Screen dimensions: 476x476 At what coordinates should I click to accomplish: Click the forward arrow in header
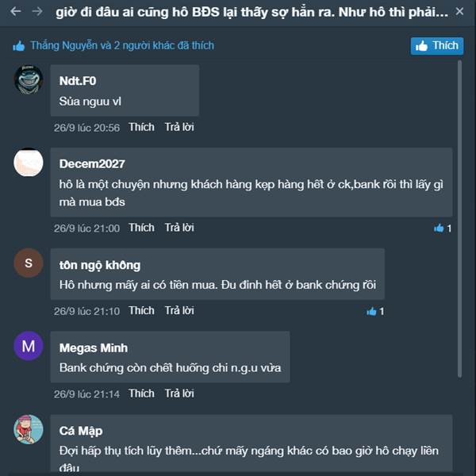point(36,12)
